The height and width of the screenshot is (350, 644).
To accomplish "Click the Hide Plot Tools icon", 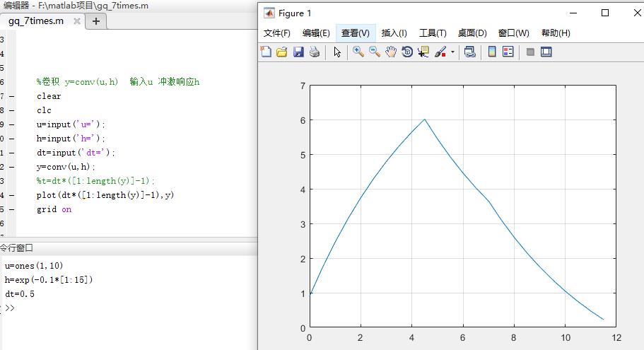I will tap(530, 52).
